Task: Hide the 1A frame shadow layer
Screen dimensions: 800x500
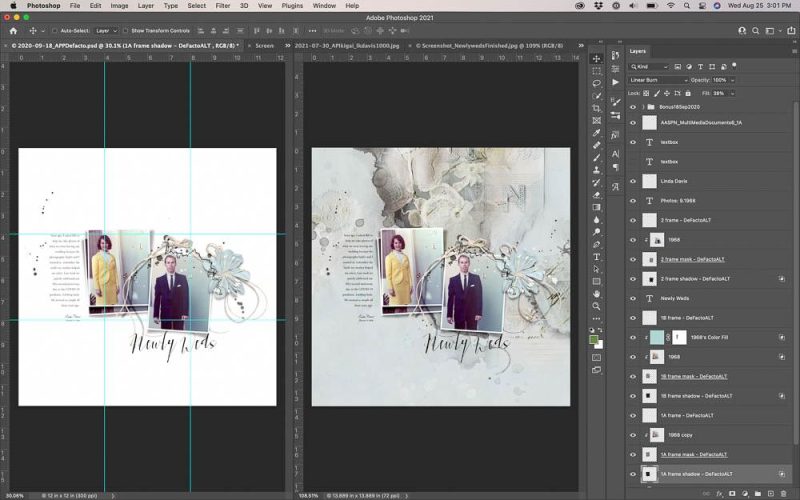Action: pyautogui.click(x=633, y=474)
